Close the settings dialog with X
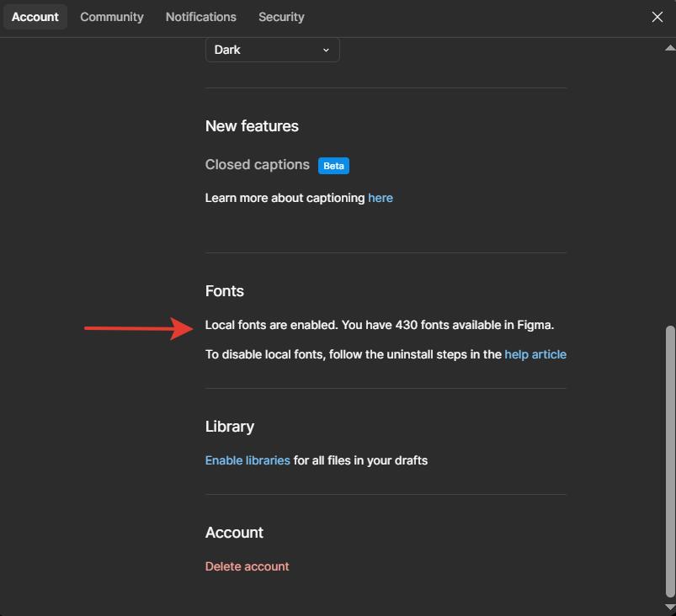Image resolution: width=676 pixels, height=616 pixels. 657,17
